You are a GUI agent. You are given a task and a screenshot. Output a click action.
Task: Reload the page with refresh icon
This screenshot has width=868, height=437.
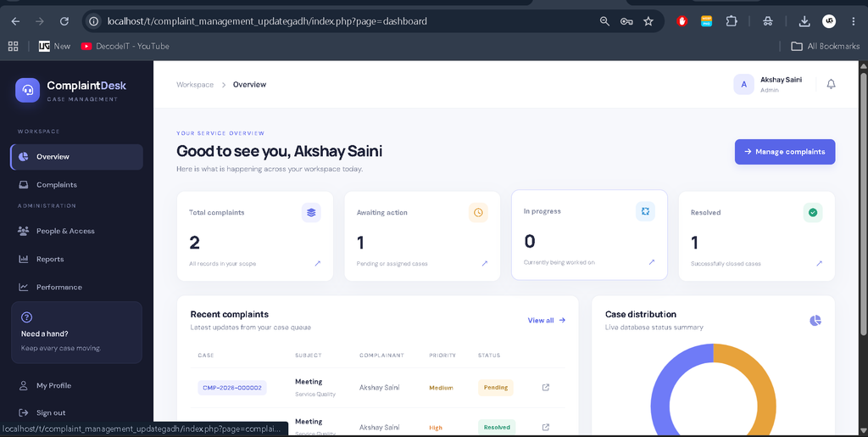64,21
